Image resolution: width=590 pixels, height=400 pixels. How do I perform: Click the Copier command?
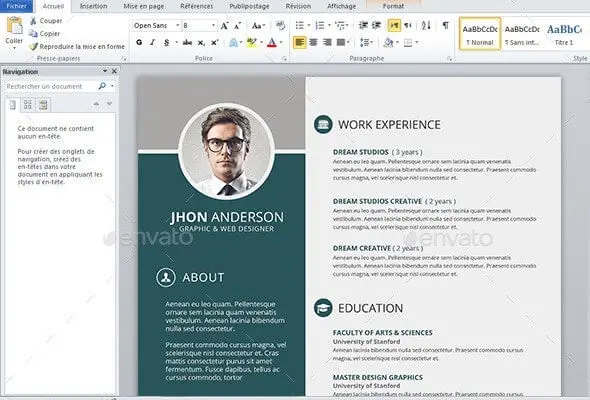coord(45,33)
